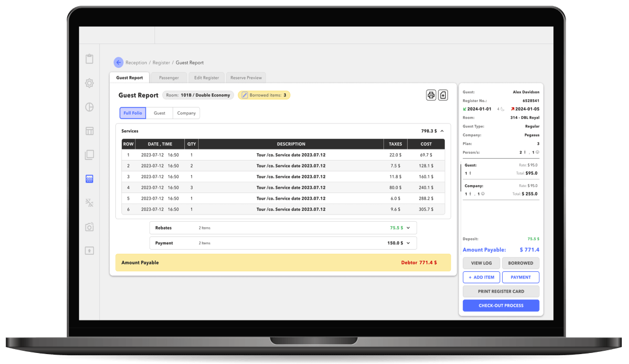This screenshot has height=364, width=629.
Task: Click the Debtor 771.4 $ amount
Action: coord(419,263)
